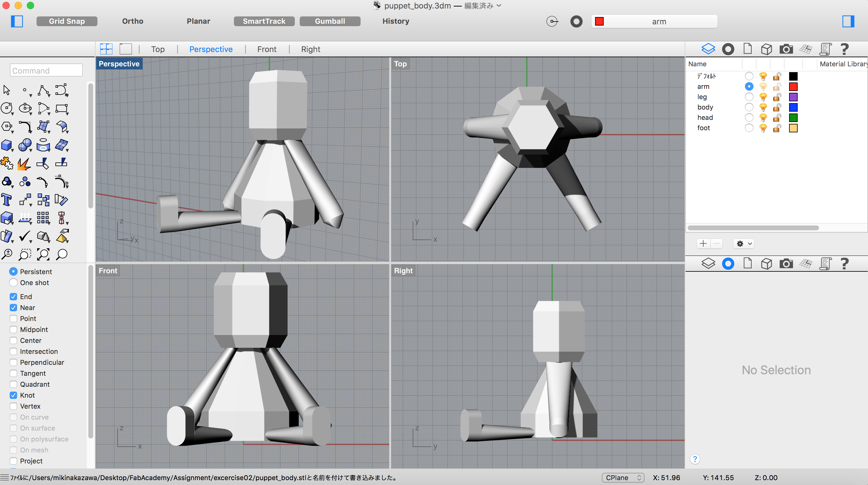Check the Center snap option
868x485 pixels.
tap(13, 340)
